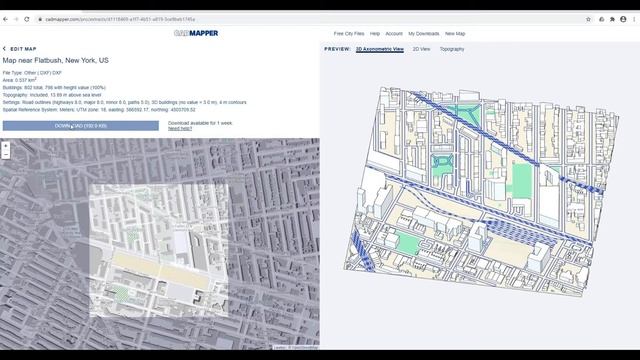The height and width of the screenshot is (360, 640).
Task: Click the Edit Map link
Action: [23, 49]
